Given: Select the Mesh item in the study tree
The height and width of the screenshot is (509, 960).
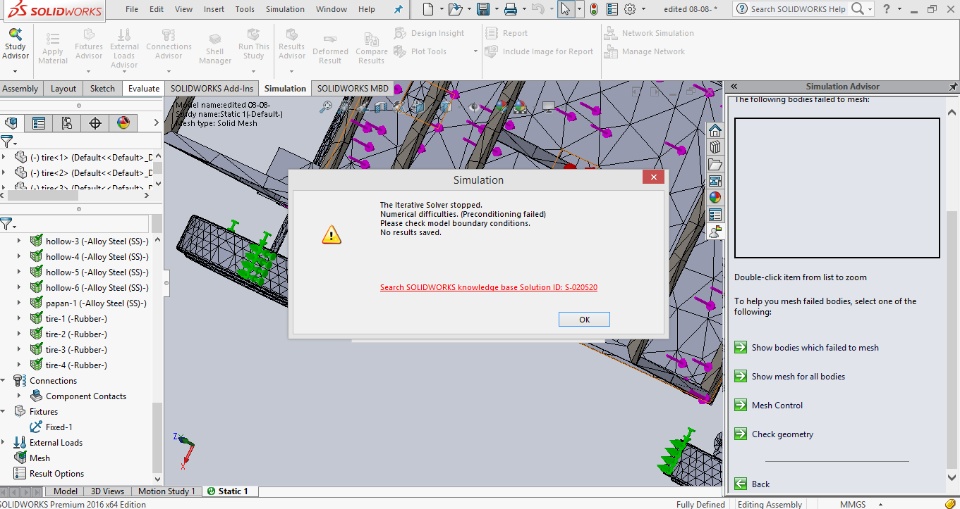Looking at the screenshot, I should [39, 458].
